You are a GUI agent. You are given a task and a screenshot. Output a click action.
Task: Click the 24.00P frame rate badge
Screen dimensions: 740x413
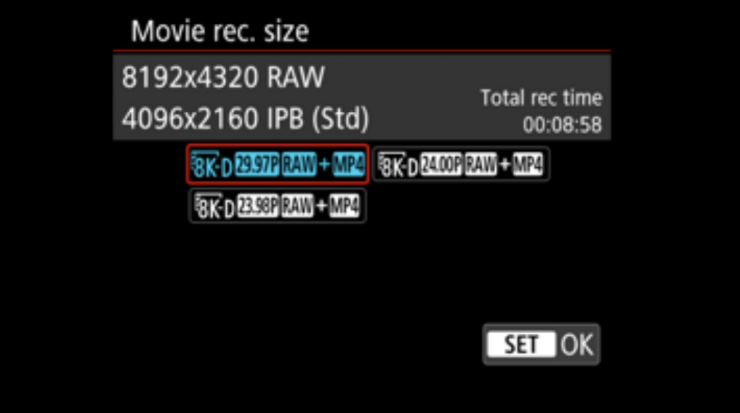click(441, 165)
